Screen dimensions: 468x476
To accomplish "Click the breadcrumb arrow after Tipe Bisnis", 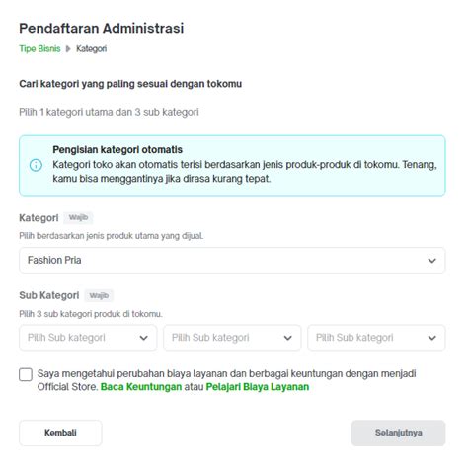I will pos(68,49).
